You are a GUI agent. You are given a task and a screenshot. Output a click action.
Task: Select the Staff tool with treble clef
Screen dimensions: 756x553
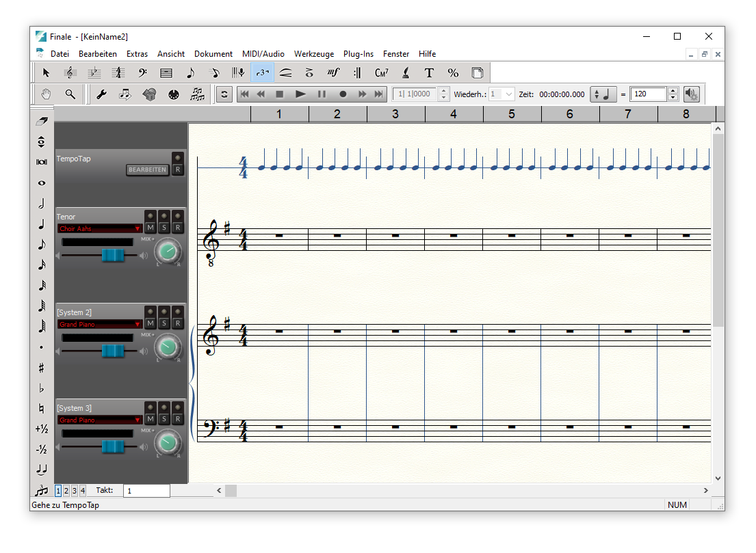pyautogui.click(x=70, y=72)
